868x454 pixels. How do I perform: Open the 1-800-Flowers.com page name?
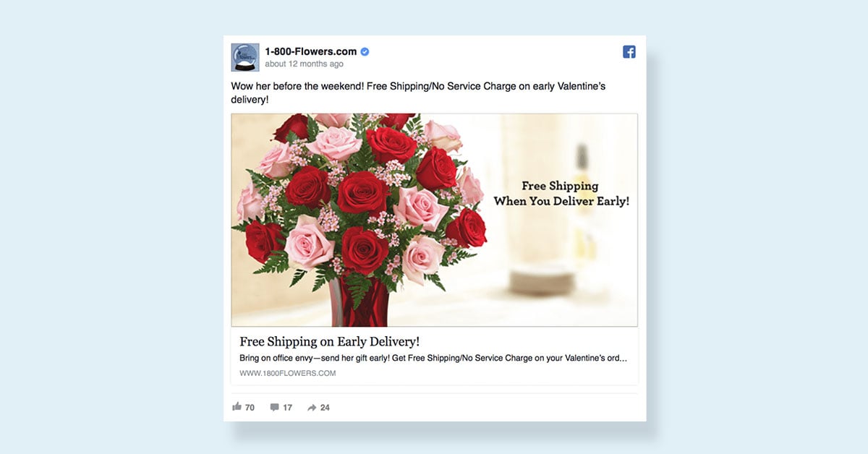(311, 51)
